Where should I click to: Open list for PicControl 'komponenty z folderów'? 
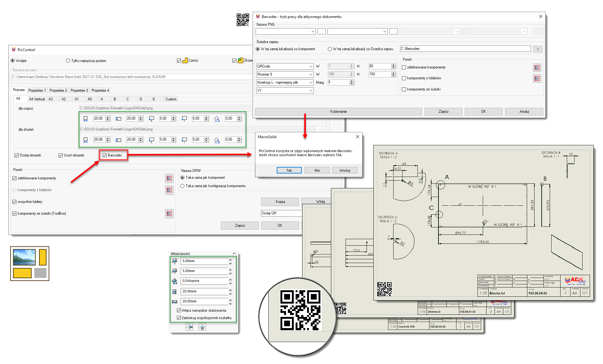(x=169, y=190)
